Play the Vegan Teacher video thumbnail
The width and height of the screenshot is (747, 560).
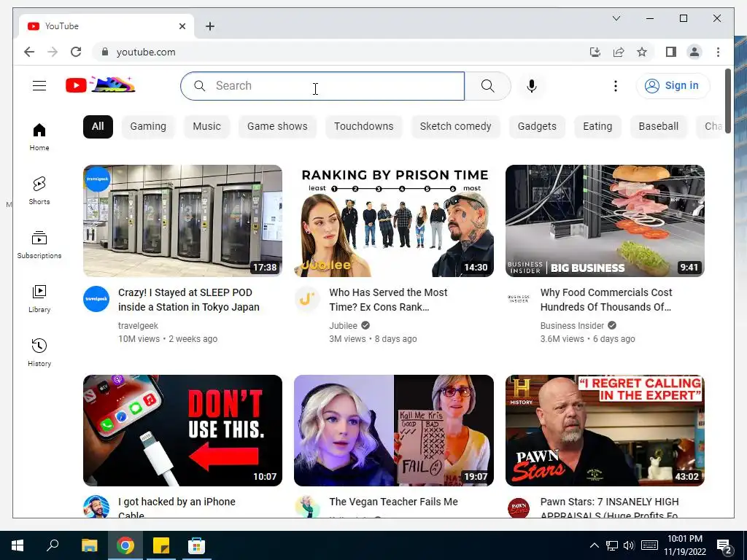pos(393,430)
